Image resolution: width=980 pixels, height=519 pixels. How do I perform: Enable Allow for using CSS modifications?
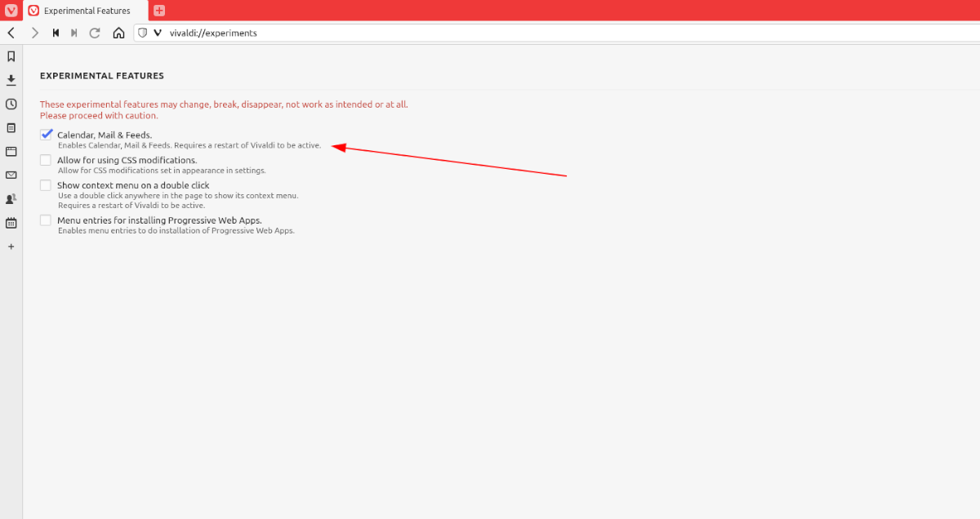pyautogui.click(x=46, y=159)
